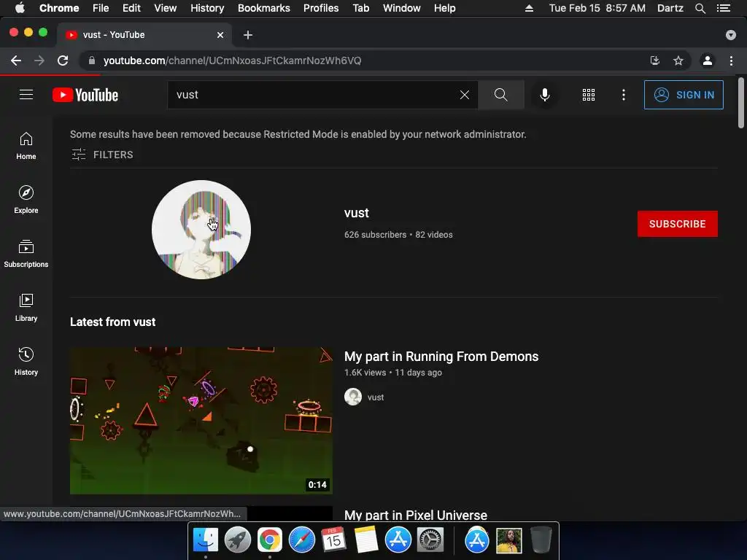Open Trash from the Dock
The height and width of the screenshot is (560, 747).
pos(541,540)
